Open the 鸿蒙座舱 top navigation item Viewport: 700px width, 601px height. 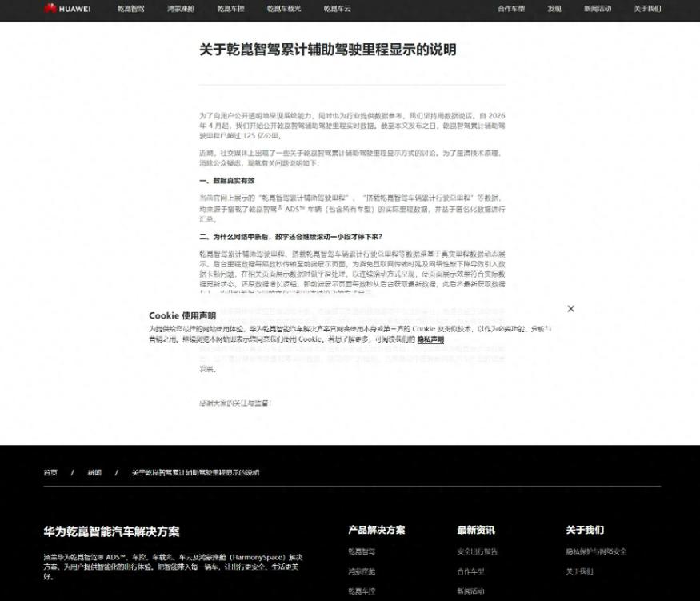pos(181,9)
